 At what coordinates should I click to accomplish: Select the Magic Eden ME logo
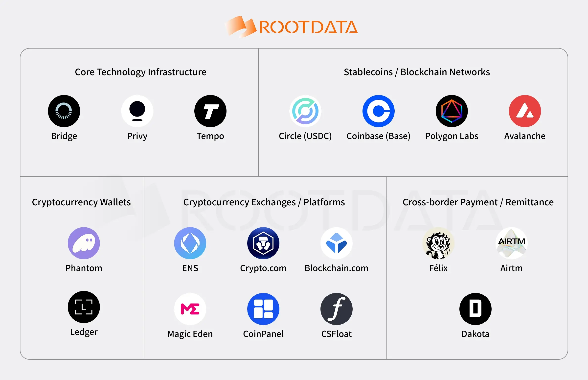coord(190,309)
